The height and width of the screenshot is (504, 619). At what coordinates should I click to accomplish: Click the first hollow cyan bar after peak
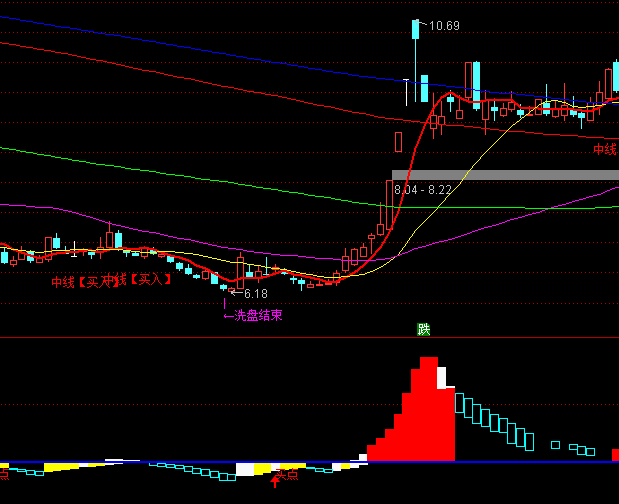461,403
